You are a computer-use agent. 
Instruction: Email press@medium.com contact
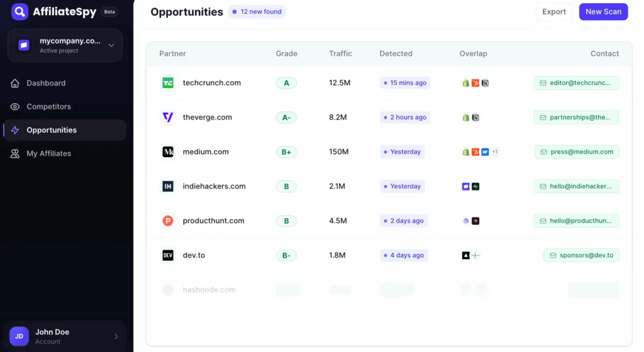tap(577, 151)
